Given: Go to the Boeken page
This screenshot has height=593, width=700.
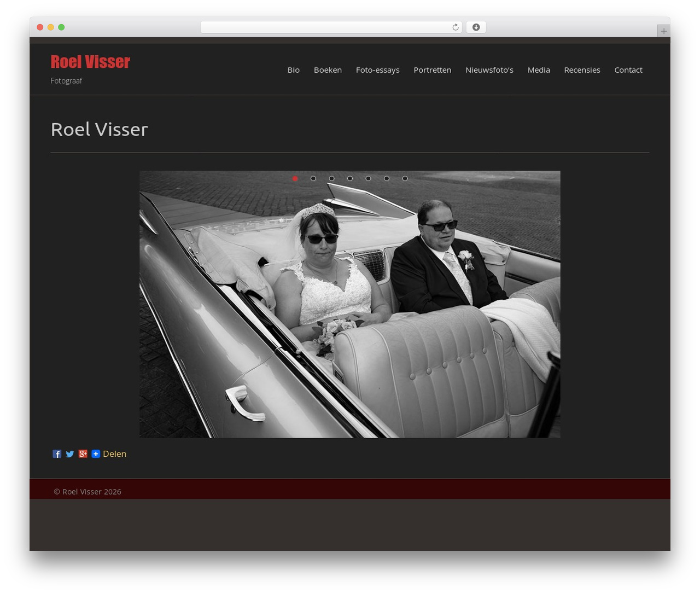Looking at the screenshot, I should 328,70.
